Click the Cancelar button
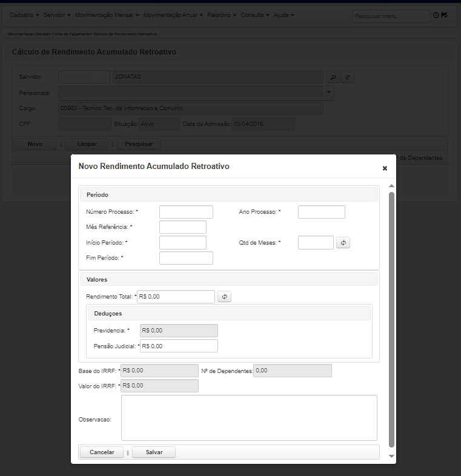 pyautogui.click(x=102, y=452)
